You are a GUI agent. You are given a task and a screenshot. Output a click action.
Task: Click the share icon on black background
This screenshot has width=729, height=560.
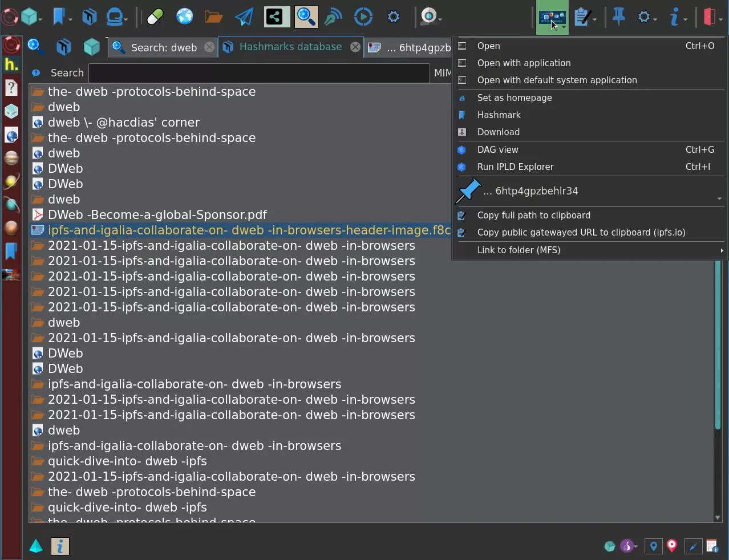pyautogui.click(x=276, y=17)
